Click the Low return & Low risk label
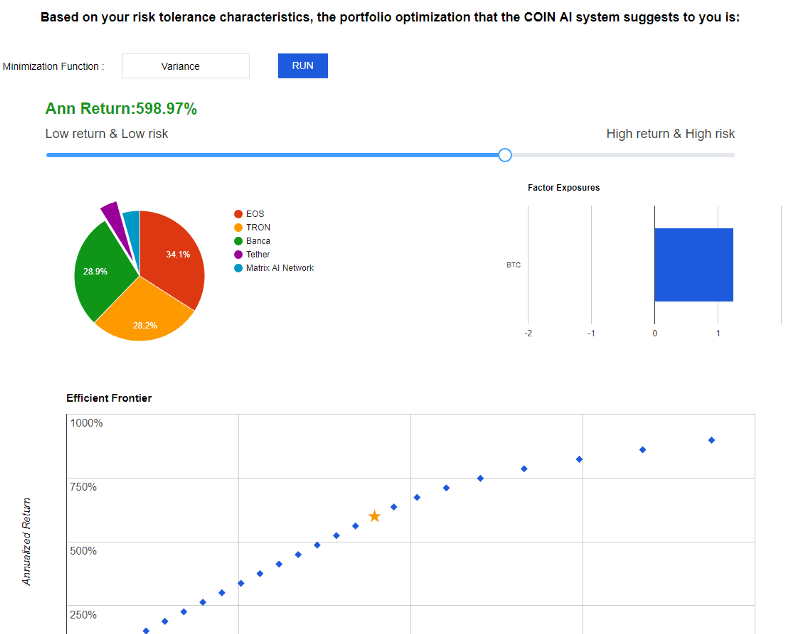The image size is (800, 634). (107, 134)
